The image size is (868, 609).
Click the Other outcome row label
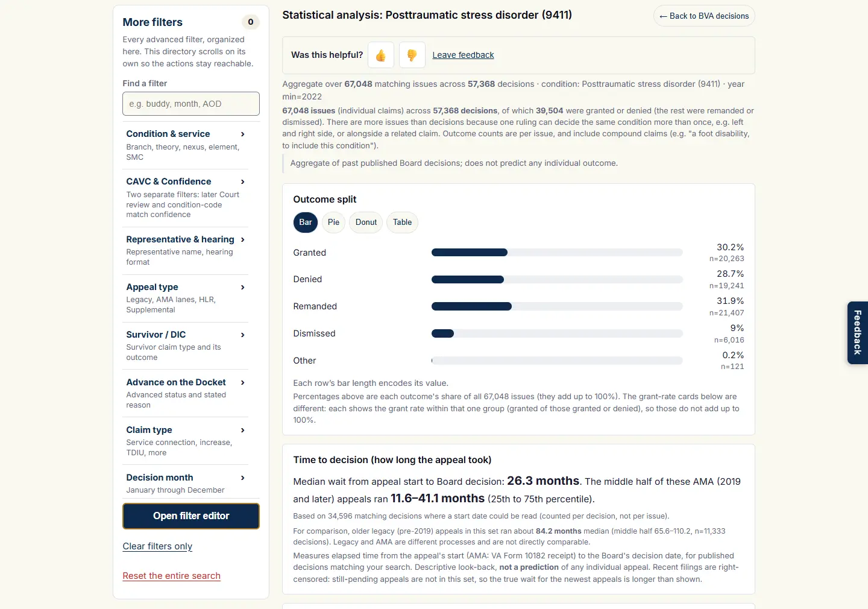tap(304, 361)
